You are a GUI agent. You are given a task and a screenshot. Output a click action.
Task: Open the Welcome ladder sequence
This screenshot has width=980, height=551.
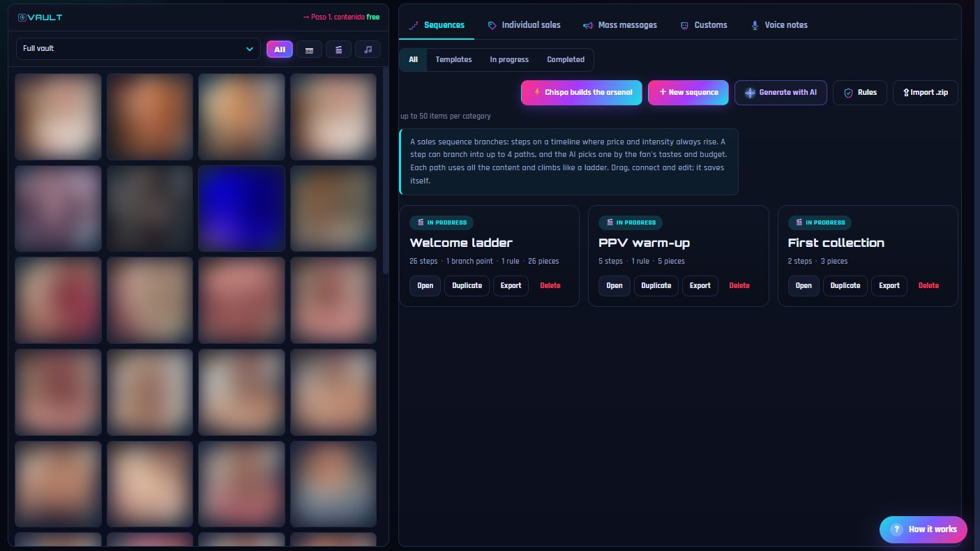pos(425,286)
